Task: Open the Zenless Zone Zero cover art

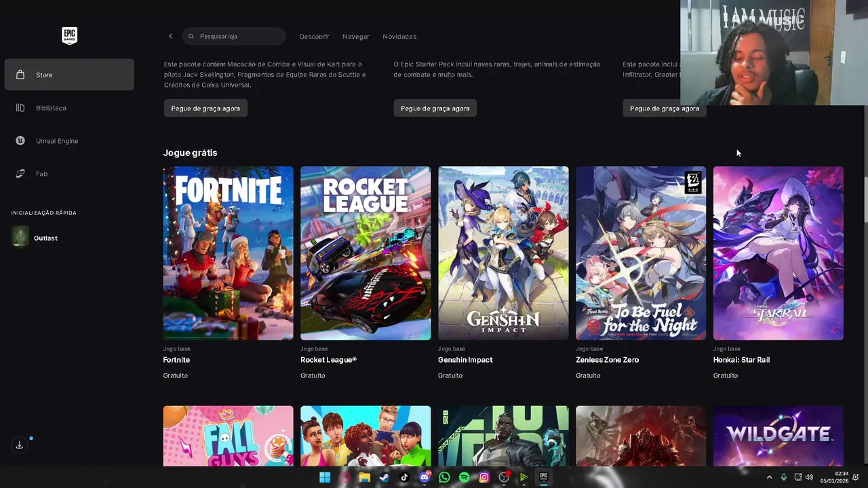Action: [641, 253]
